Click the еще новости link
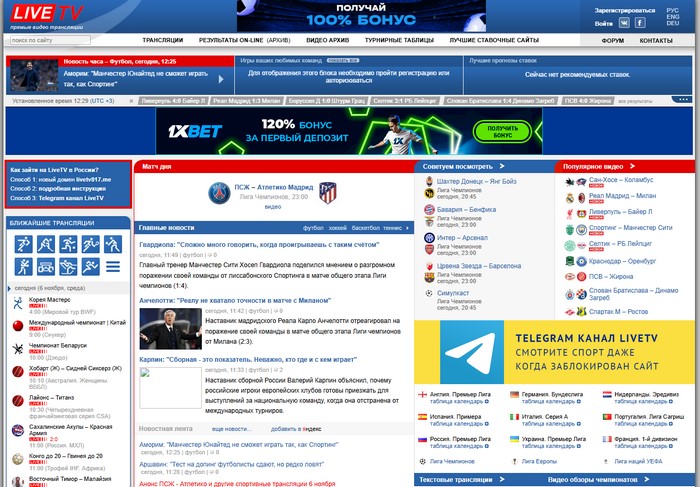 pos(231,429)
